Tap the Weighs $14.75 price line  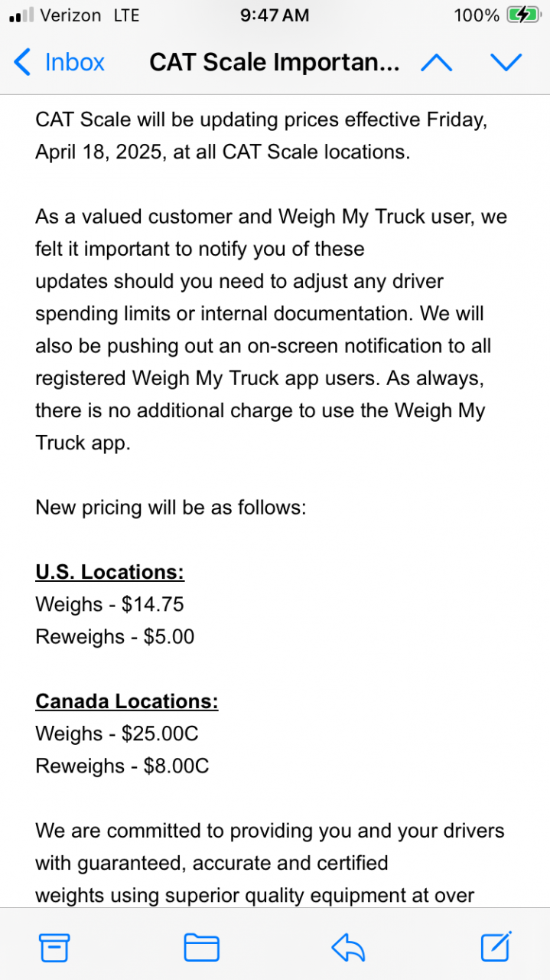point(109,604)
